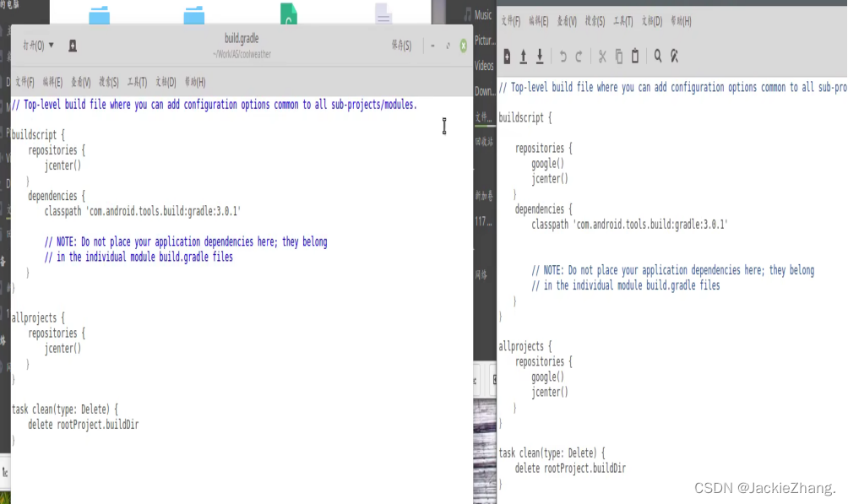
Task: Close the build.gradle window with green button
Action: [x=464, y=46]
